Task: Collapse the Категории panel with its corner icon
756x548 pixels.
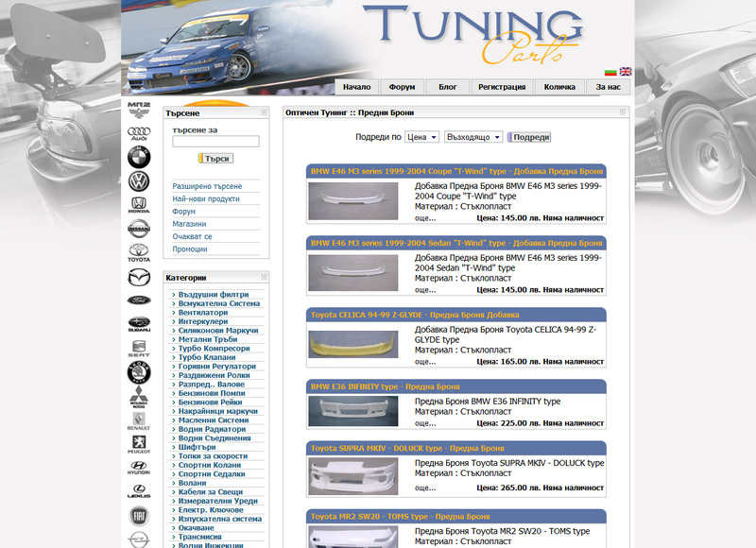Action: click(x=265, y=277)
